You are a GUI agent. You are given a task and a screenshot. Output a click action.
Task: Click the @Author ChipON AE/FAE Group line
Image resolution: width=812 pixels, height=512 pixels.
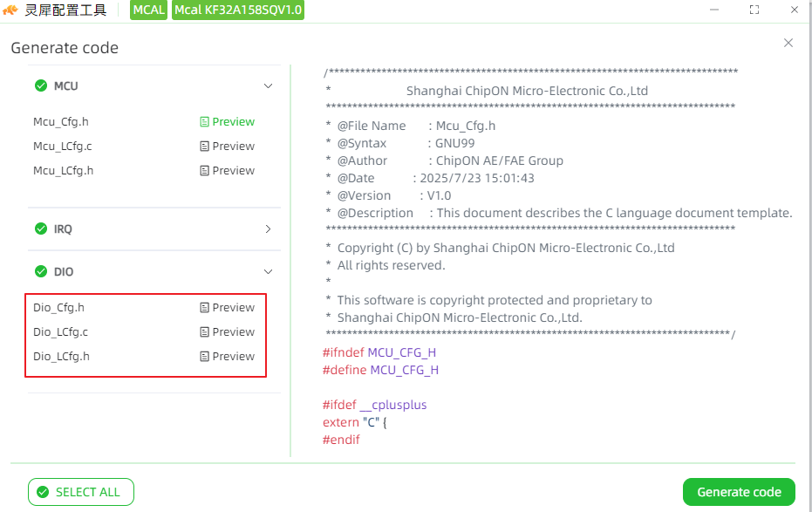tap(444, 160)
